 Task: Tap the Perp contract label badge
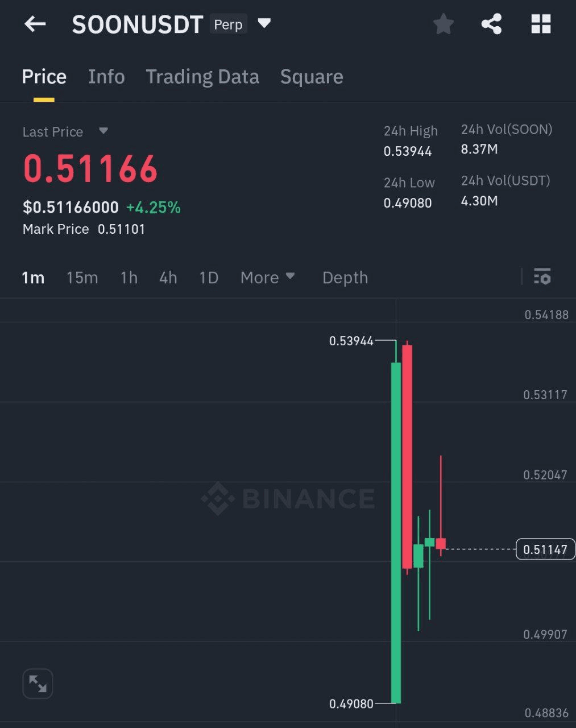click(228, 24)
